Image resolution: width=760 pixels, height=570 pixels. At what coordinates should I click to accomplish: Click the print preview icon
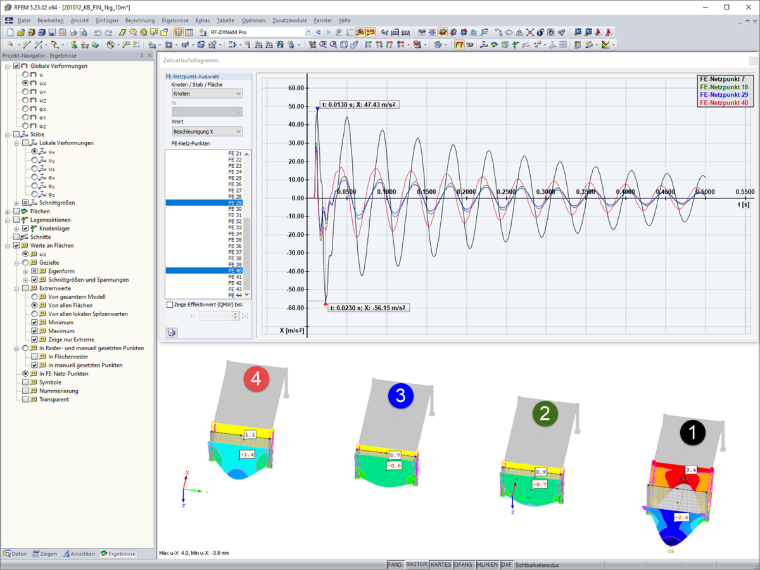pos(84,32)
